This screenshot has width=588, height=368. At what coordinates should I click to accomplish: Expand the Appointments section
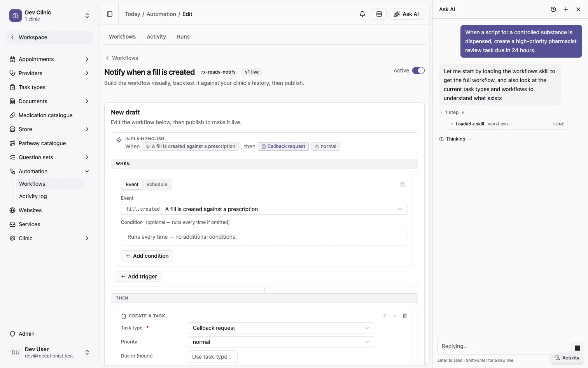87,59
